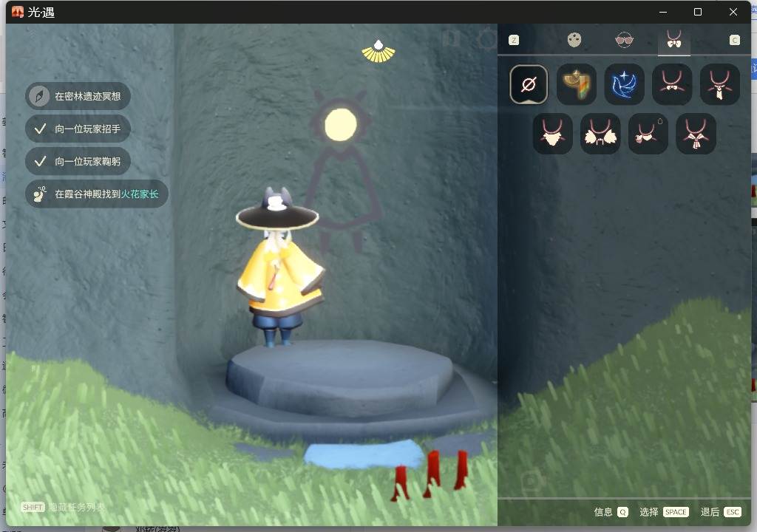Click the winged light cape energy indicator
Viewport: 757px width, 532px height.
378,51
